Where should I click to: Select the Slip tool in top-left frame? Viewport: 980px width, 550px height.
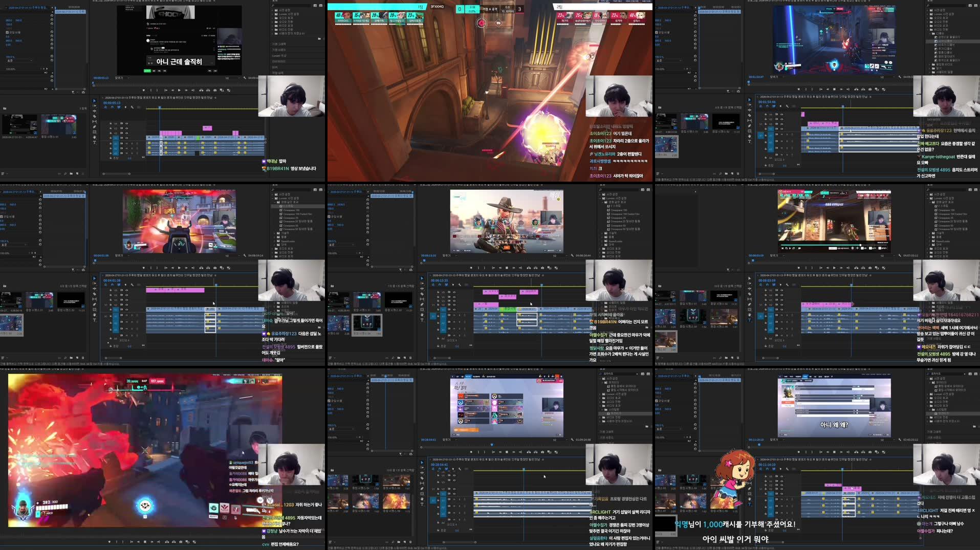(94, 121)
